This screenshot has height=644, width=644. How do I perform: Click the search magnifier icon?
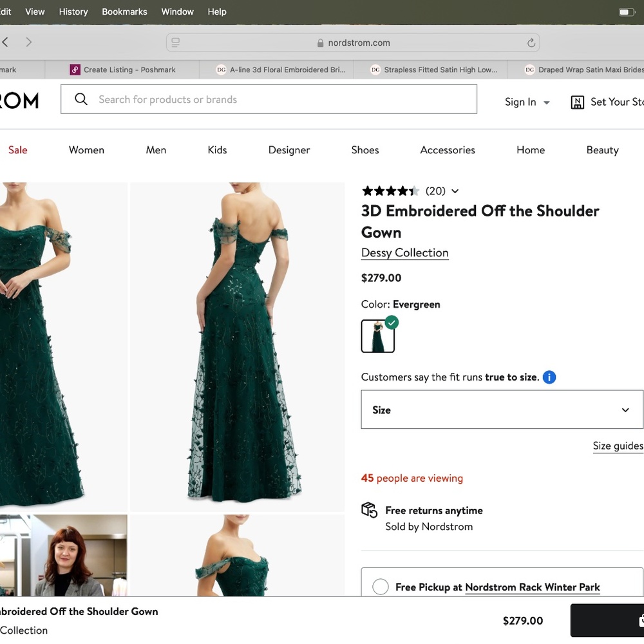point(81,99)
